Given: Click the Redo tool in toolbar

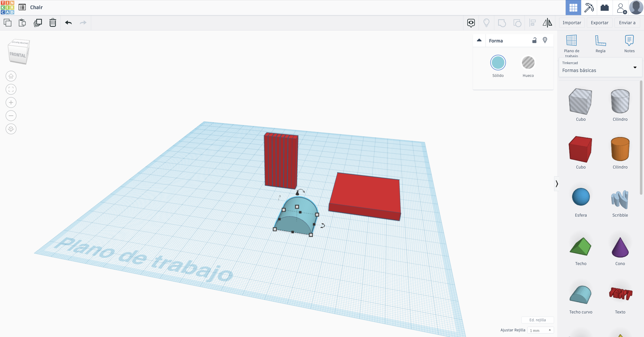Looking at the screenshot, I should point(83,23).
